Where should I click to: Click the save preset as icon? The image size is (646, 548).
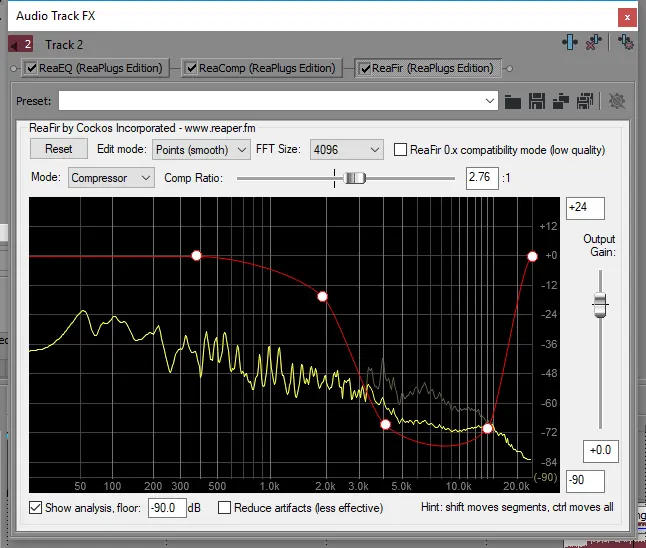click(561, 101)
